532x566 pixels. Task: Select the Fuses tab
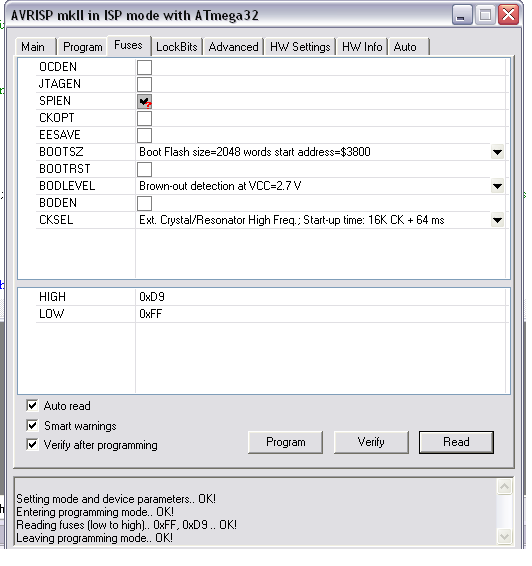[128, 45]
